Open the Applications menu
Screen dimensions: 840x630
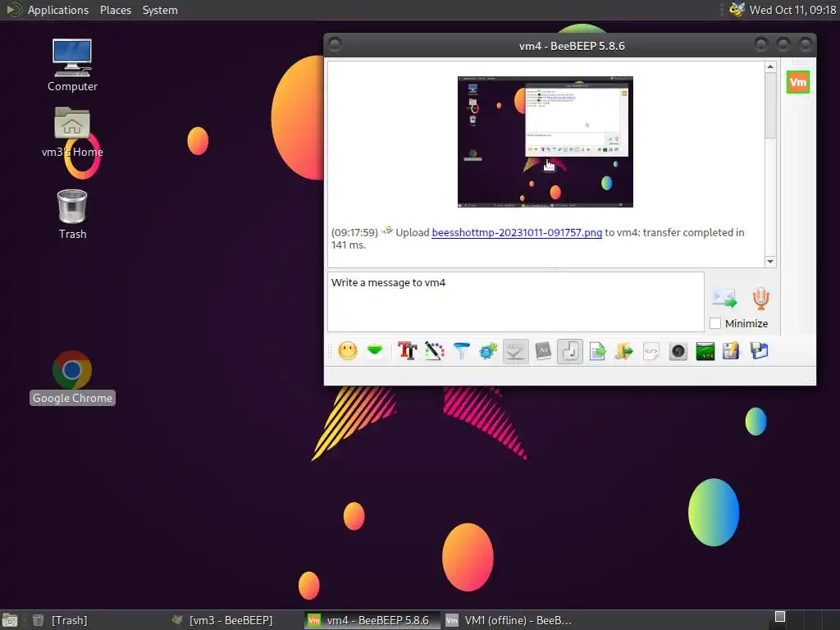(58, 10)
